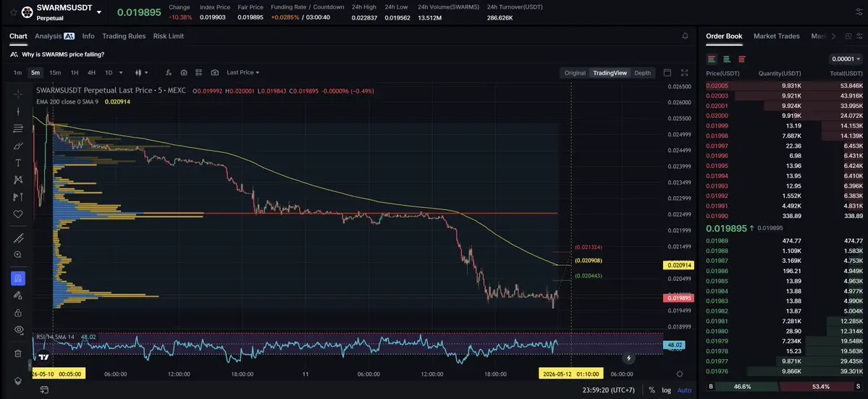This screenshot has width=868, height=399.
Task: Toggle stay in drawing mode
Action: pos(17,295)
